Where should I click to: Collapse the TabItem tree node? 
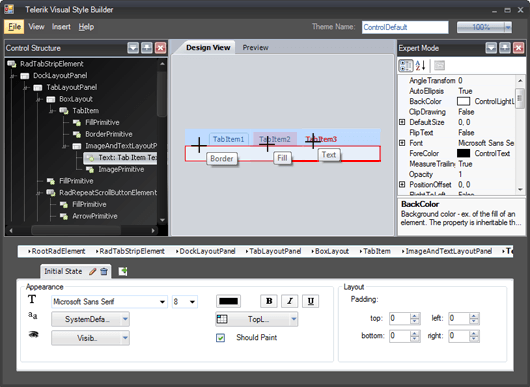click(52, 111)
